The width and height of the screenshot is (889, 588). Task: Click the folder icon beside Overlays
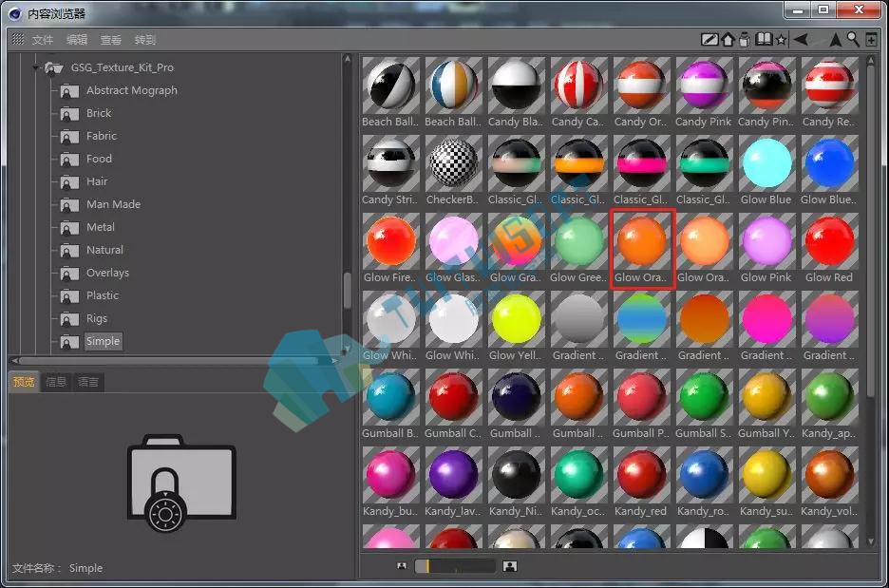click(69, 274)
